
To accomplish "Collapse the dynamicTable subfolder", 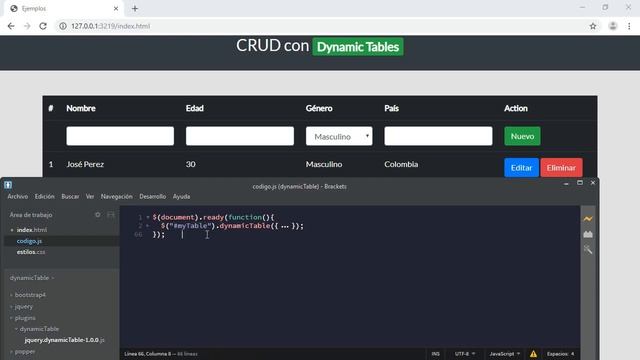I will pyautogui.click(x=39, y=329).
